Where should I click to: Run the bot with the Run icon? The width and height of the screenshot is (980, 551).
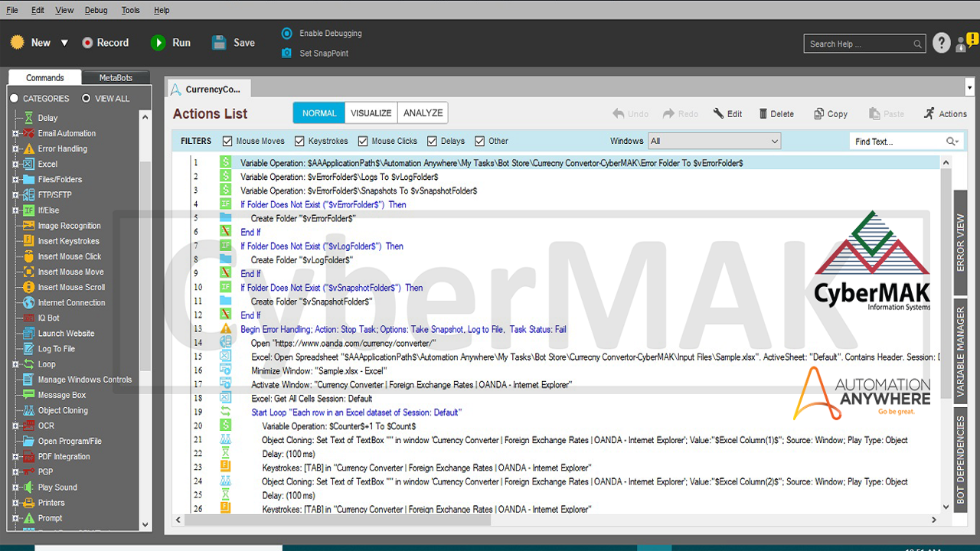(x=158, y=43)
